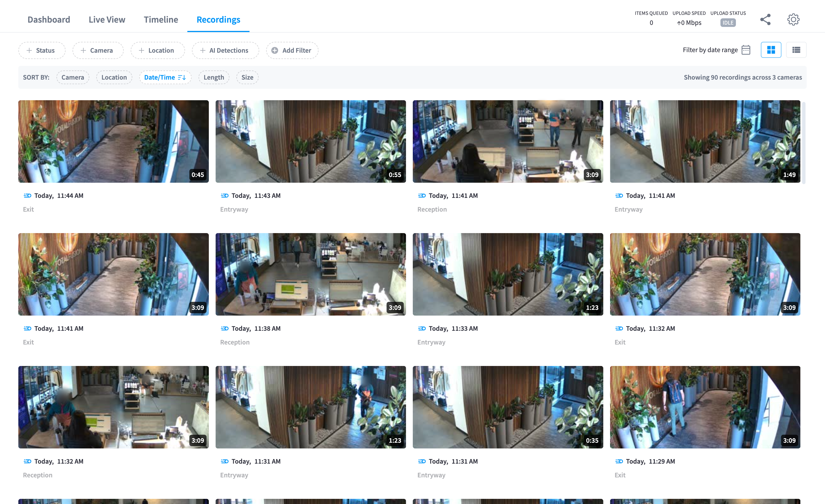Viewport: 825px width, 504px height.
Task: Switch to list view layout
Action: click(x=796, y=50)
